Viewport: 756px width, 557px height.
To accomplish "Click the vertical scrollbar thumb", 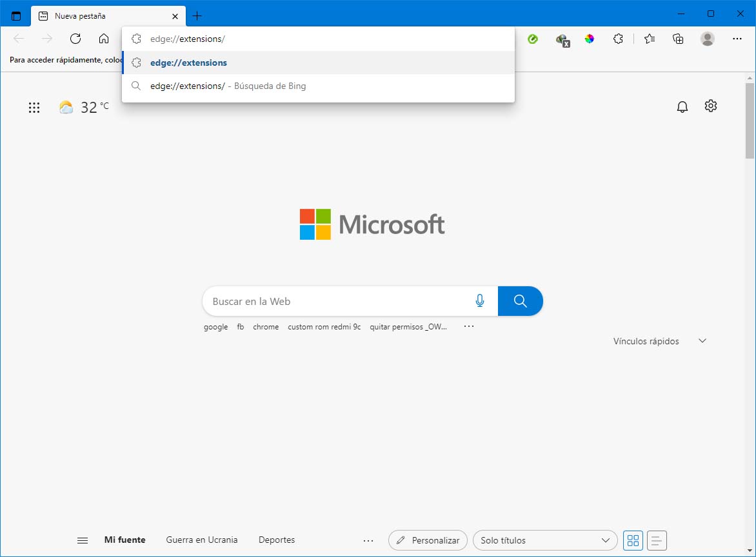I will (x=750, y=121).
